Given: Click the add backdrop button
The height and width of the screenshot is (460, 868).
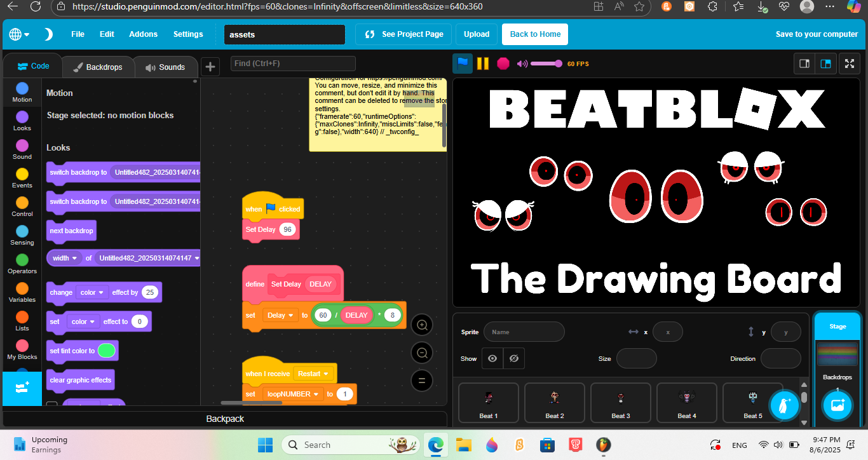Looking at the screenshot, I should (837, 405).
